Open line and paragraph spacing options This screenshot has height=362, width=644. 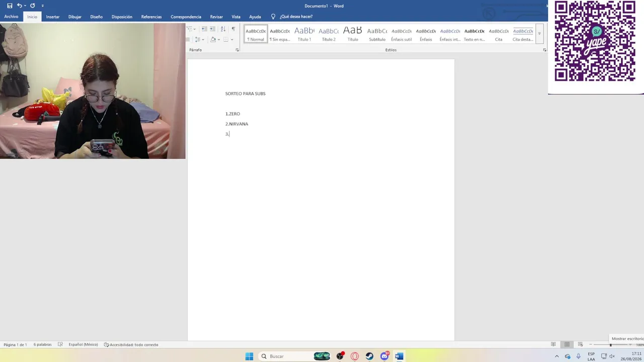(199, 39)
